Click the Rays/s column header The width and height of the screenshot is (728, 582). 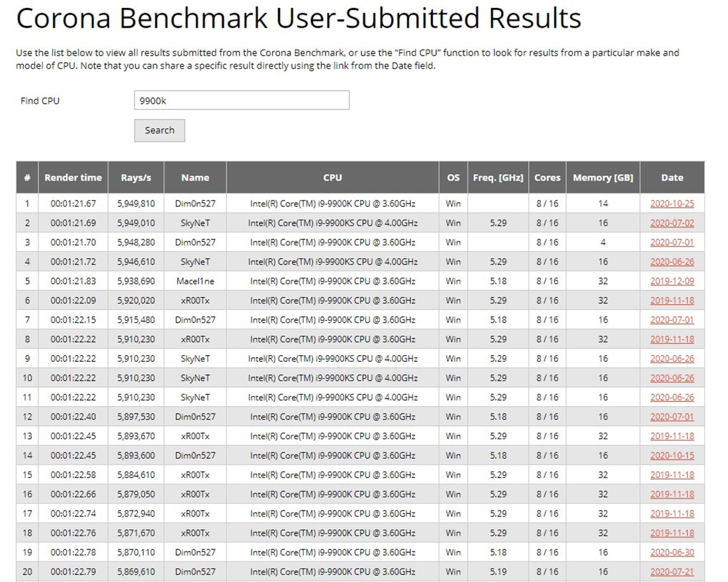(136, 177)
